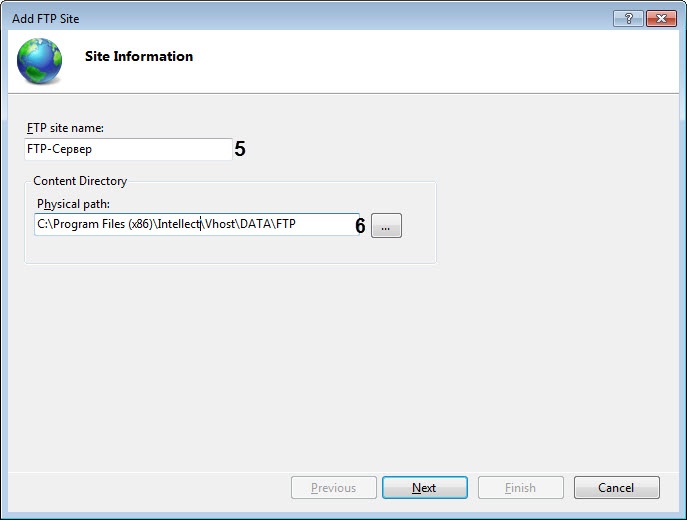687x520 pixels.
Task: Click the Next button
Action: pyautogui.click(x=424, y=488)
